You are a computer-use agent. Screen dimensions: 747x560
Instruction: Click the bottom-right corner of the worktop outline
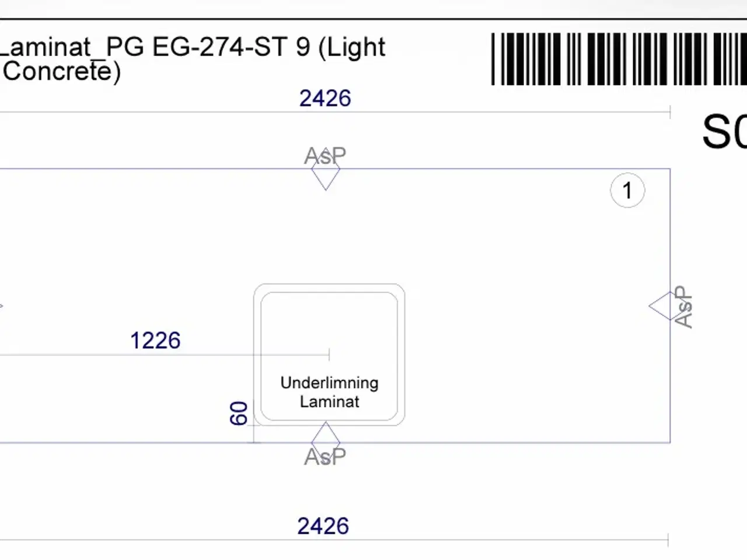[670, 443]
